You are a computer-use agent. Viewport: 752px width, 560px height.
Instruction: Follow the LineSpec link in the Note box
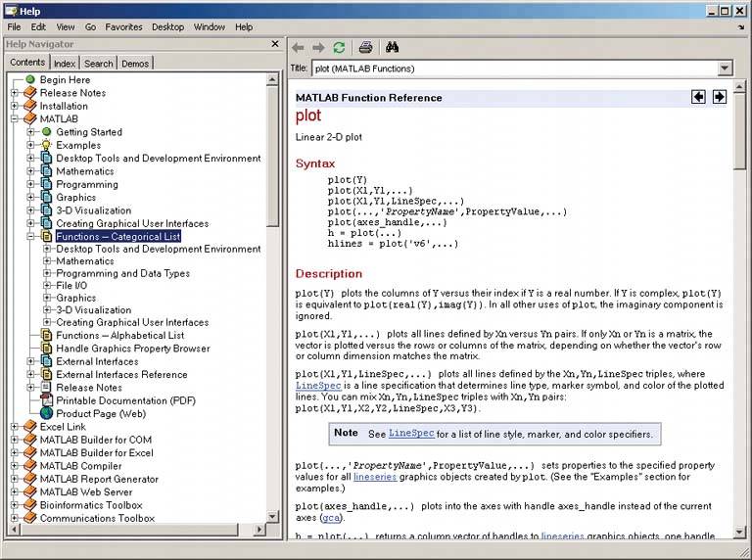(x=409, y=433)
